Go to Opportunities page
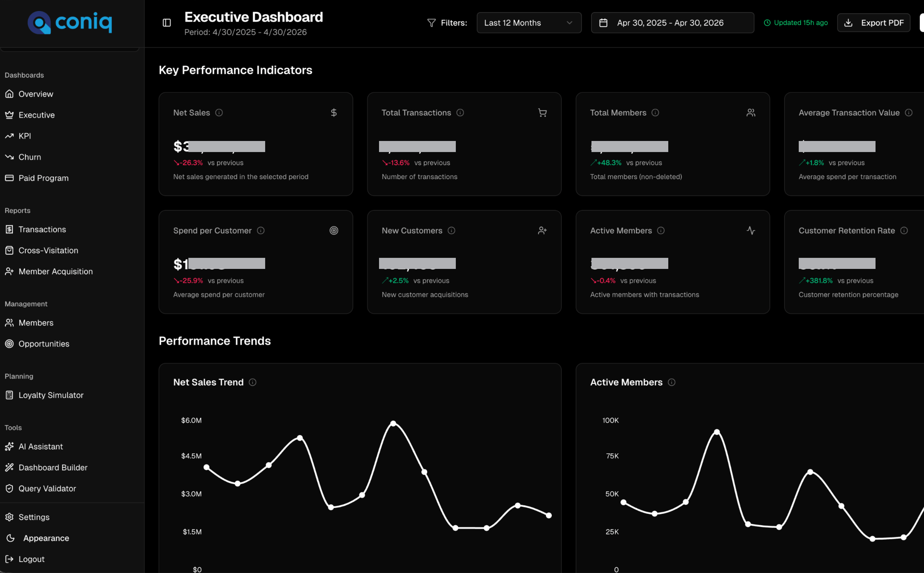This screenshot has height=573, width=924. pos(44,344)
